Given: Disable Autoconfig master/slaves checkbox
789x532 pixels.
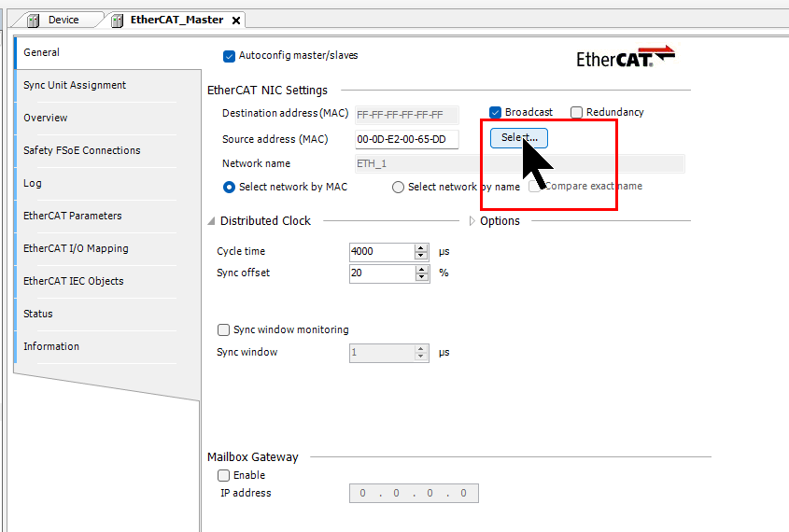Looking at the screenshot, I should tap(230, 56).
